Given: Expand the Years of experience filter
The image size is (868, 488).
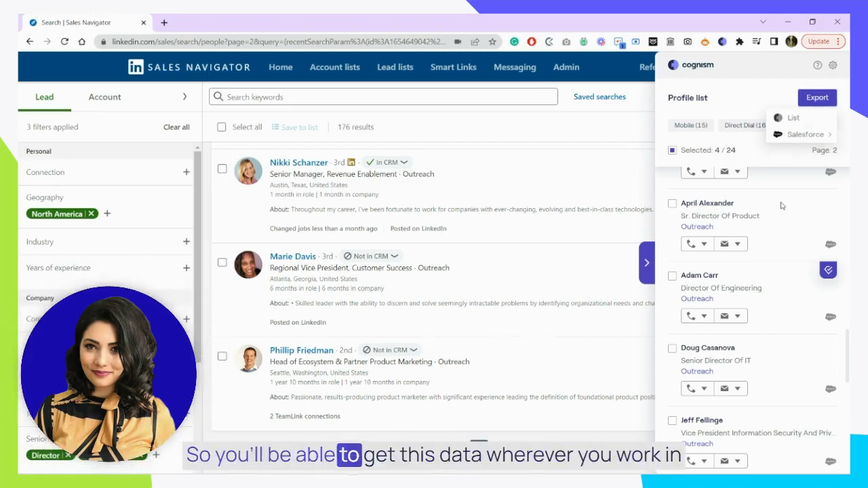Looking at the screenshot, I should pyautogui.click(x=186, y=268).
